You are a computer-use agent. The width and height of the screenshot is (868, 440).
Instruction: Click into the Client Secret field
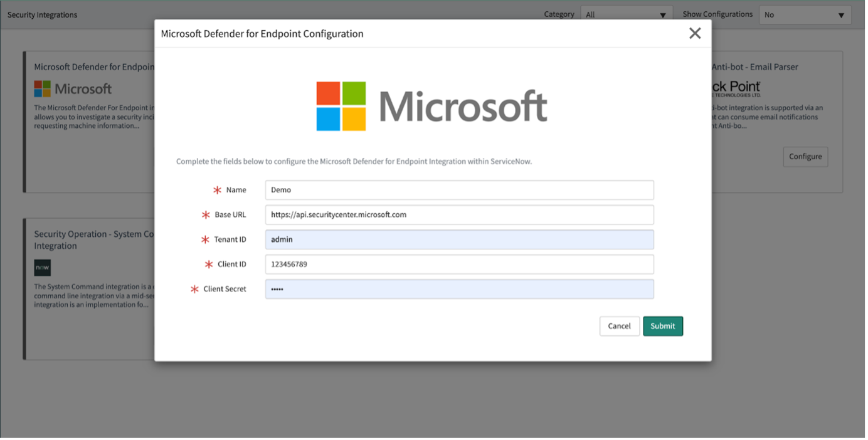(459, 289)
